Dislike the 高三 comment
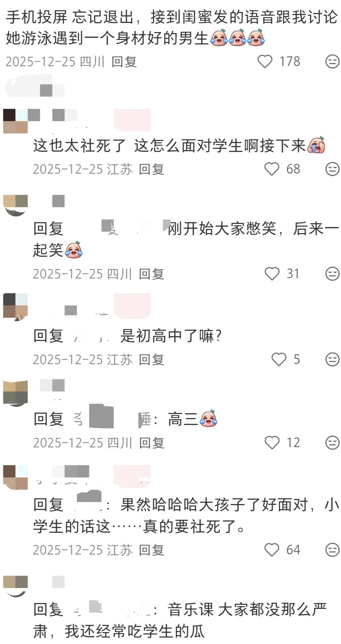This screenshot has height=644, width=341. (332, 443)
